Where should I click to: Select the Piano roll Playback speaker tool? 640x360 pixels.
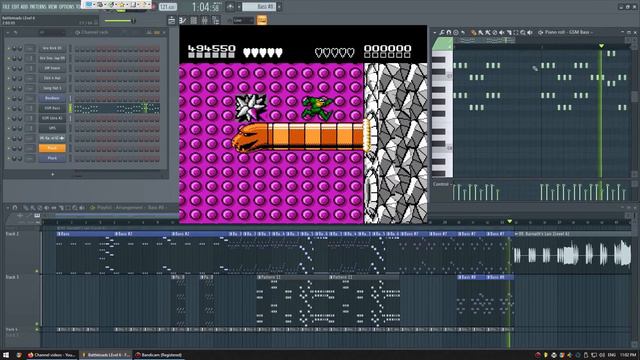(x=530, y=33)
